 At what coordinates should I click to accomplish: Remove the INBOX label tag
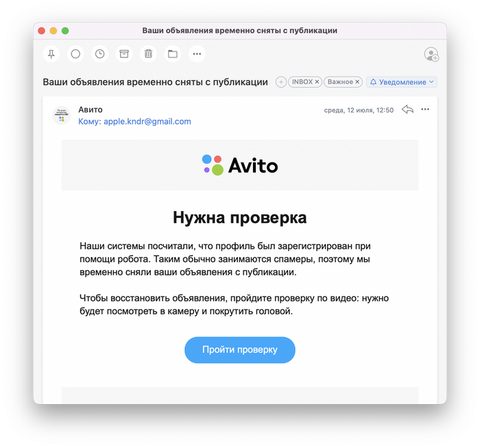tap(317, 82)
